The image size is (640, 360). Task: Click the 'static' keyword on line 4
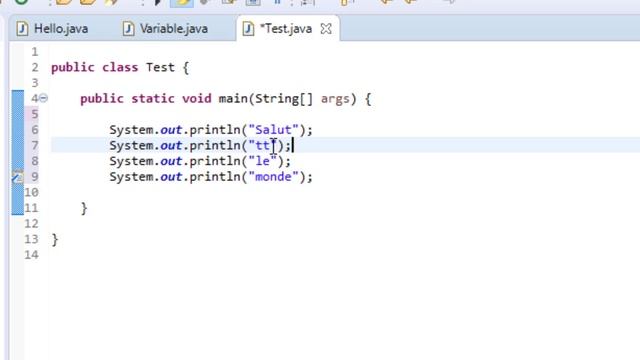click(153, 98)
